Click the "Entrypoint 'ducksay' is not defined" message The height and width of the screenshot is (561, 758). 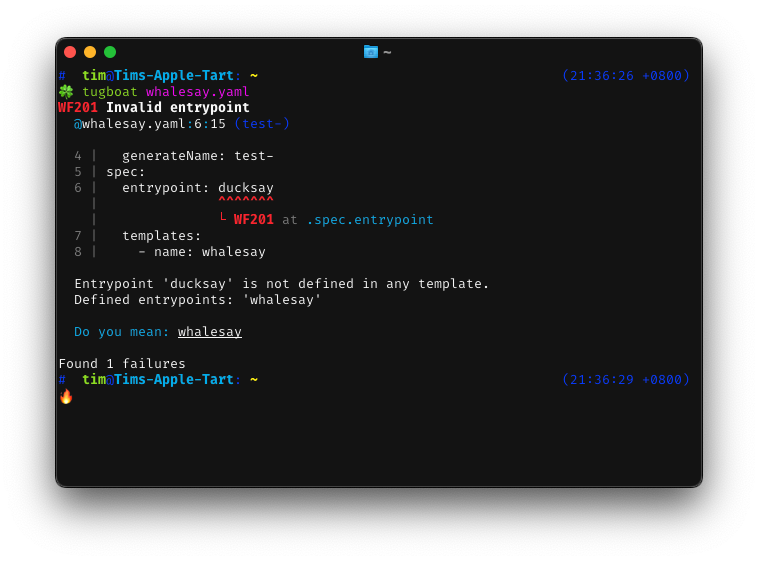coord(281,283)
